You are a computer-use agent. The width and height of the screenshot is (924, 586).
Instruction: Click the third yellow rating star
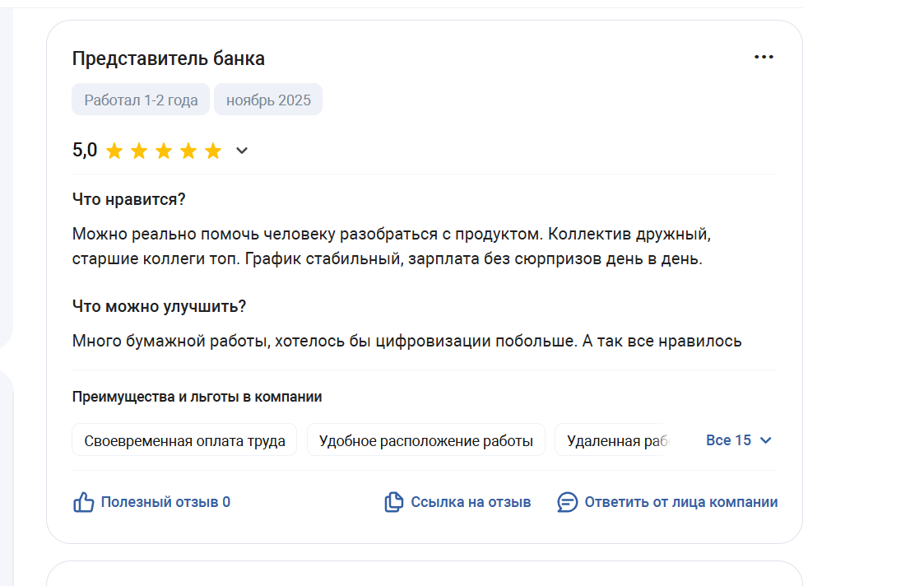pyautogui.click(x=164, y=151)
